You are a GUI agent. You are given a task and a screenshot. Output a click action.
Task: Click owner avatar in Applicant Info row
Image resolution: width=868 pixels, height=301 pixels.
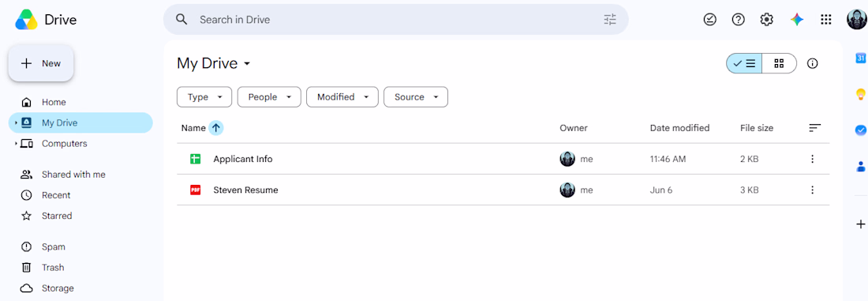coord(567,159)
